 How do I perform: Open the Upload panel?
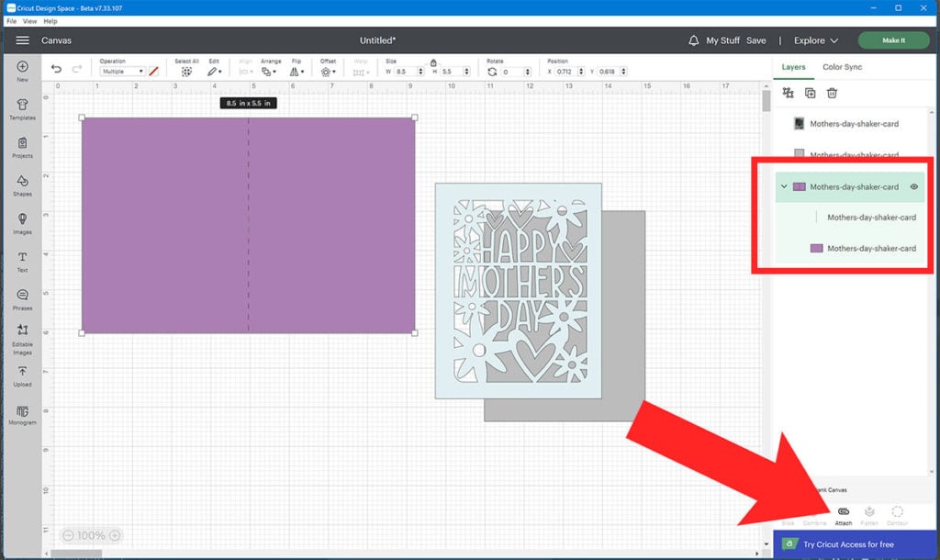(22, 375)
